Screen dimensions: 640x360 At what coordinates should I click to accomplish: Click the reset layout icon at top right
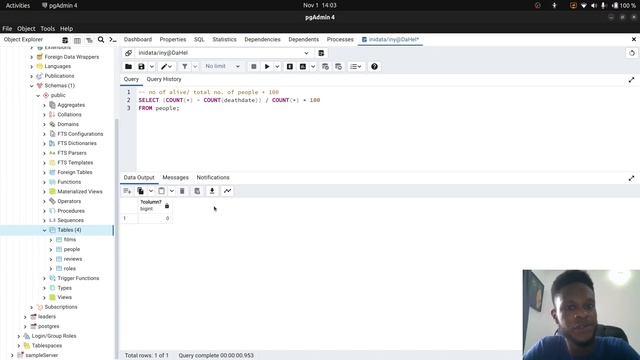632,53
